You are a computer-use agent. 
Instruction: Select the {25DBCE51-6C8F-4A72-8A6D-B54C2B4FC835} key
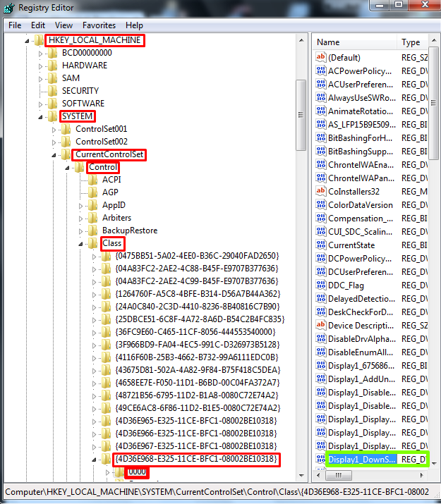200,319
